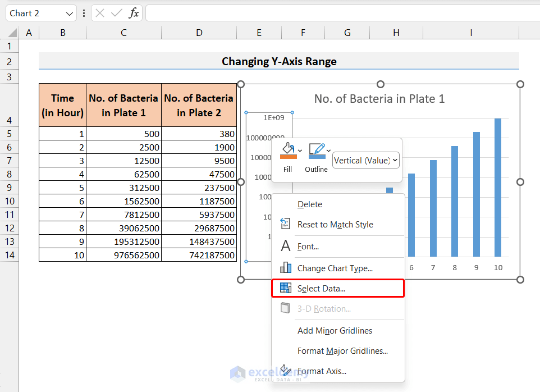Click the Insert Function fx icon

click(x=134, y=12)
